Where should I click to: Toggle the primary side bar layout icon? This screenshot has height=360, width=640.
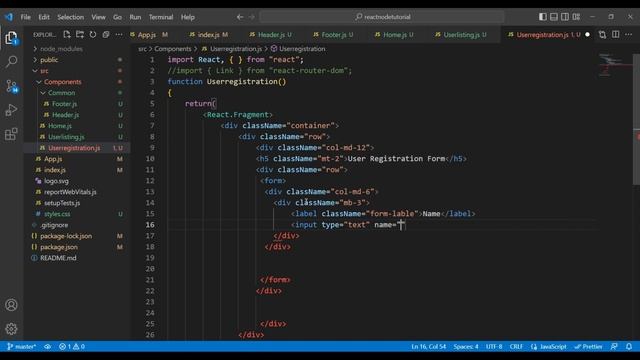click(x=542, y=17)
